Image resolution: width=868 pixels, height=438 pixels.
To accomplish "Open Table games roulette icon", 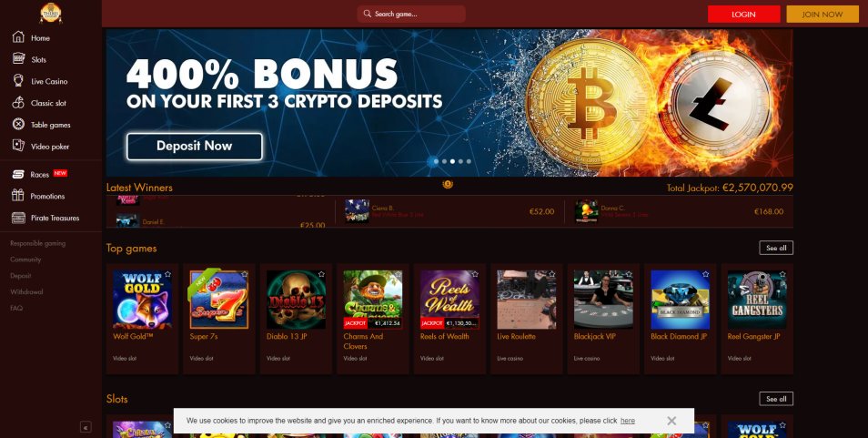I will (18, 124).
